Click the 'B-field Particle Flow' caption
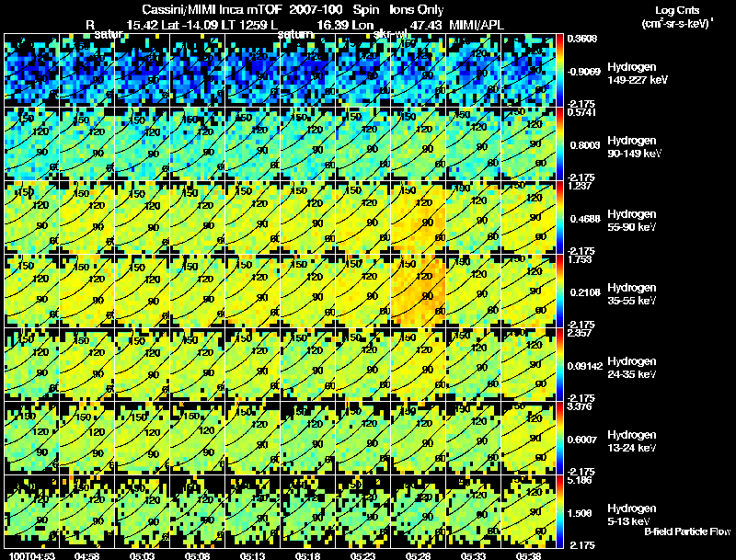 (x=687, y=531)
